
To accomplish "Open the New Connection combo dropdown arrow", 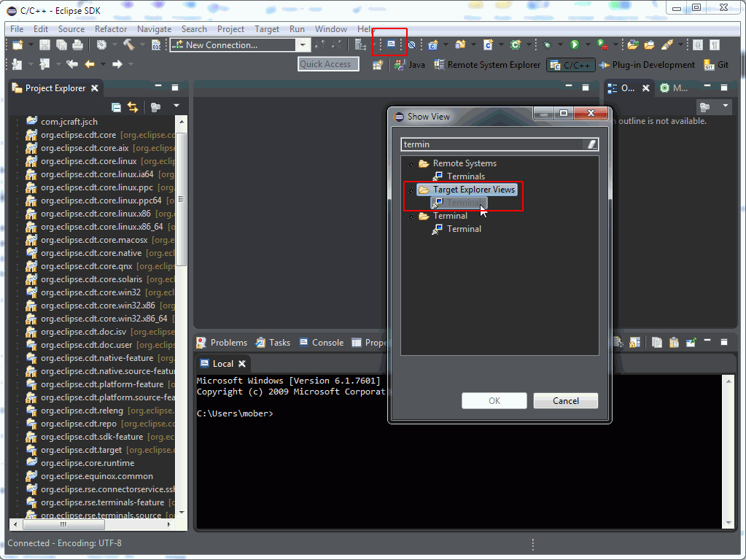I will (303, 44).
